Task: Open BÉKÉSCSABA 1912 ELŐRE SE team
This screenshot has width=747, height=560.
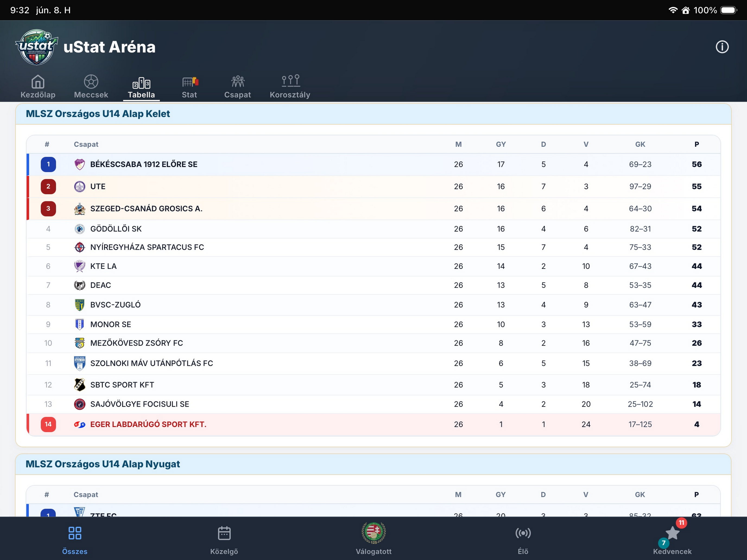Action: pos(144,164)
